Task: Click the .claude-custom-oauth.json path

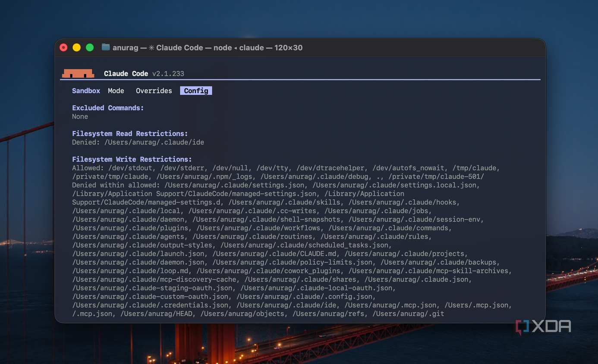Action: [150, 297]
